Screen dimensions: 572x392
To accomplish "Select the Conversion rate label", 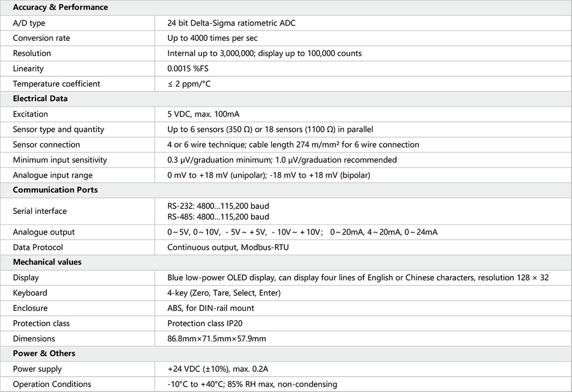I will (41, 38).
